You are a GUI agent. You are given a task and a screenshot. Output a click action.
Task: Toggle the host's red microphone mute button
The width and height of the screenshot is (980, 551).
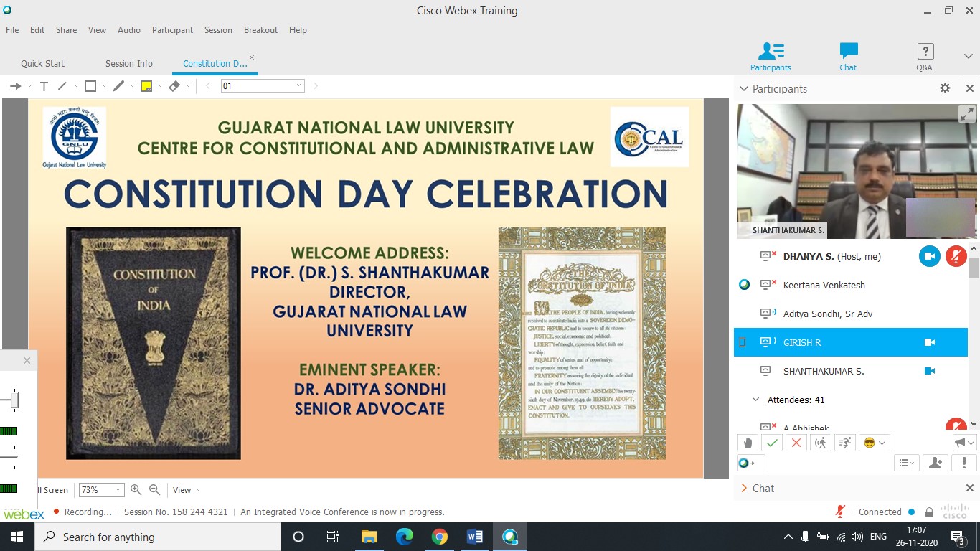pos(956,256)
